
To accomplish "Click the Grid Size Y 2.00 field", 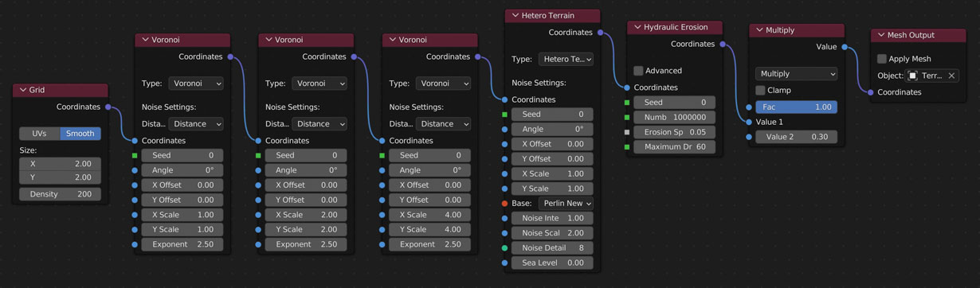I will pos(60,178).
